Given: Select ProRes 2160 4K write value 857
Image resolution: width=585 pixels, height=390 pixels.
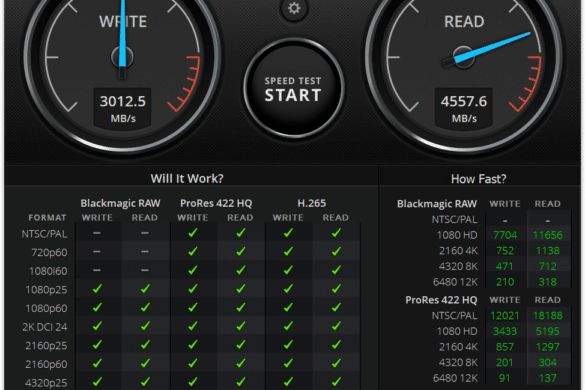Looking at the screenshot, I should (x=505, y=347).
